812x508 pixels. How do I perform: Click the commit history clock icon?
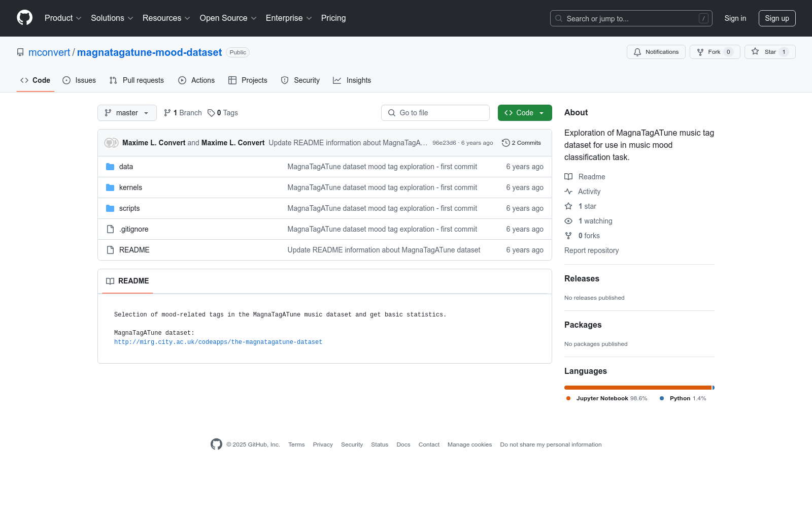[x=505, y=143]
